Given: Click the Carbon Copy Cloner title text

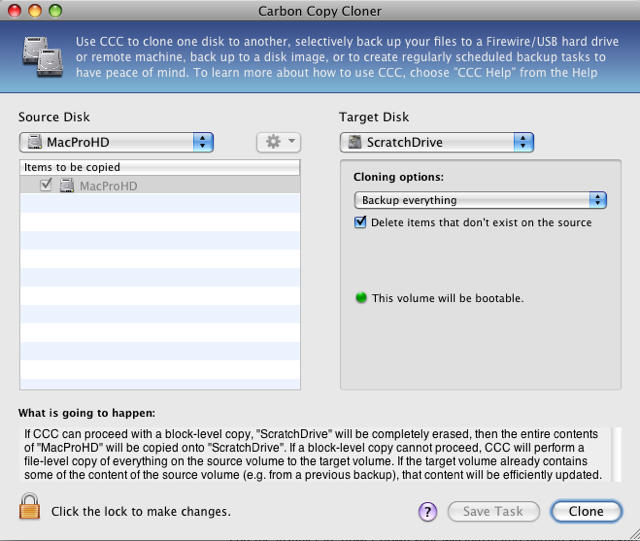Looking at the screenshot, I should point(320,11).
